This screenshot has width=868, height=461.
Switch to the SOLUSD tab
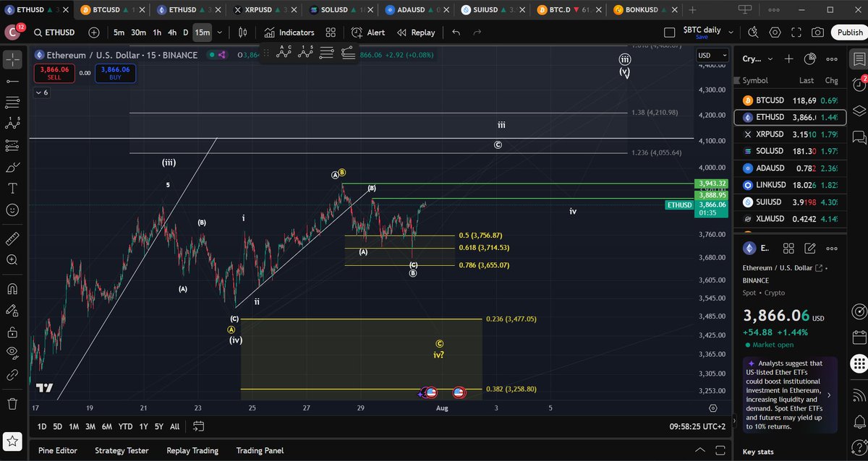[x=339, y=9]
